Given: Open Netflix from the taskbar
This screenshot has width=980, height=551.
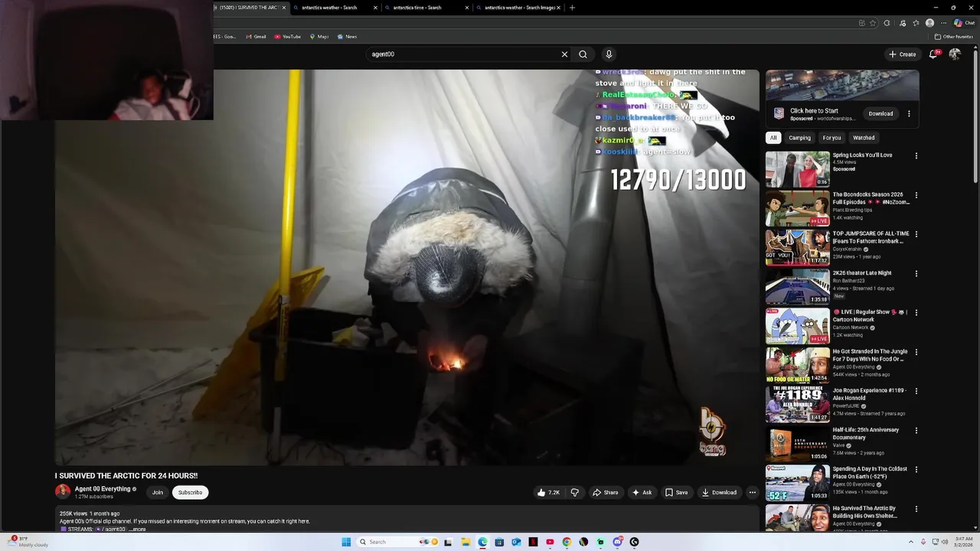Looking at the screenshot, I should 533,542.
